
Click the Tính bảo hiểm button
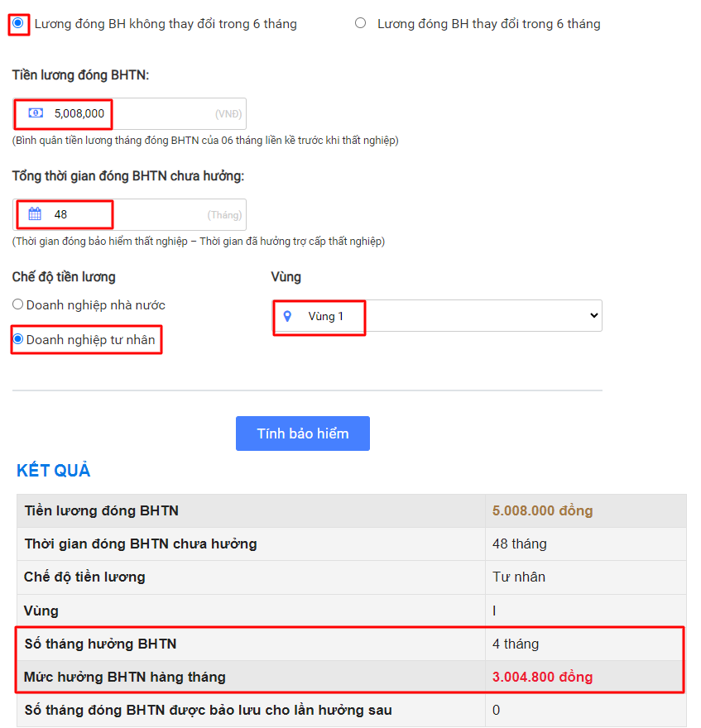(x=303, y=433)
